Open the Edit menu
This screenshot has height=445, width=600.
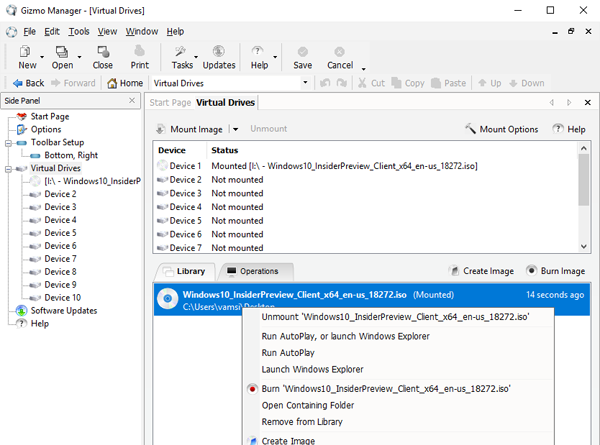(52, 31)
